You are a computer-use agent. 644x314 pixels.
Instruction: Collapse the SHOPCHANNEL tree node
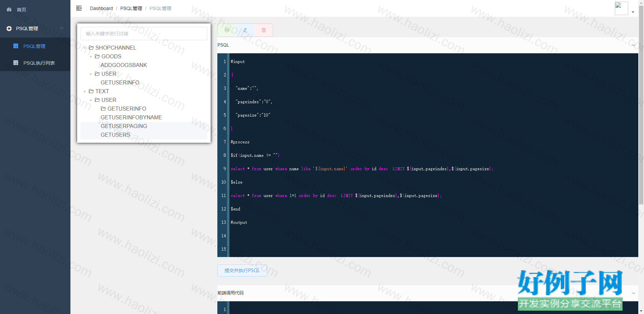point(85,48)
